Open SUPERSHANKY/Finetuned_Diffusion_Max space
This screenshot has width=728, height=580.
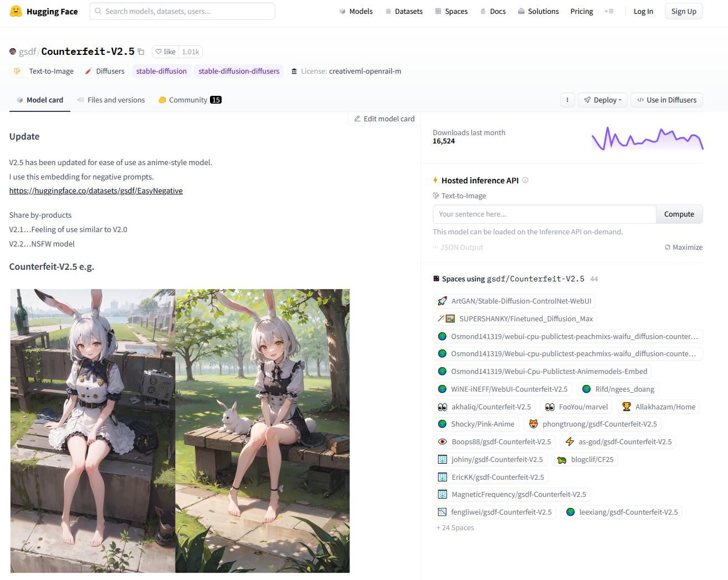pos(515,319)
